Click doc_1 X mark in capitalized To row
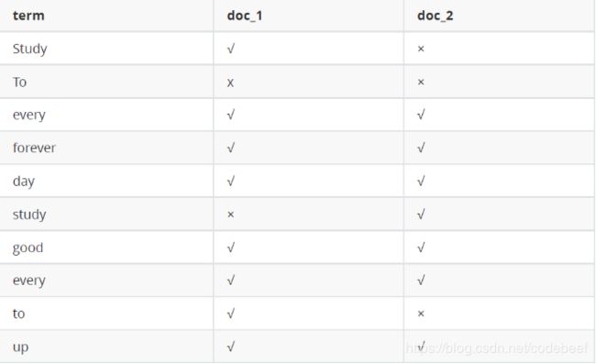Viewport: 596px width, 364px height. pos(230,83)
